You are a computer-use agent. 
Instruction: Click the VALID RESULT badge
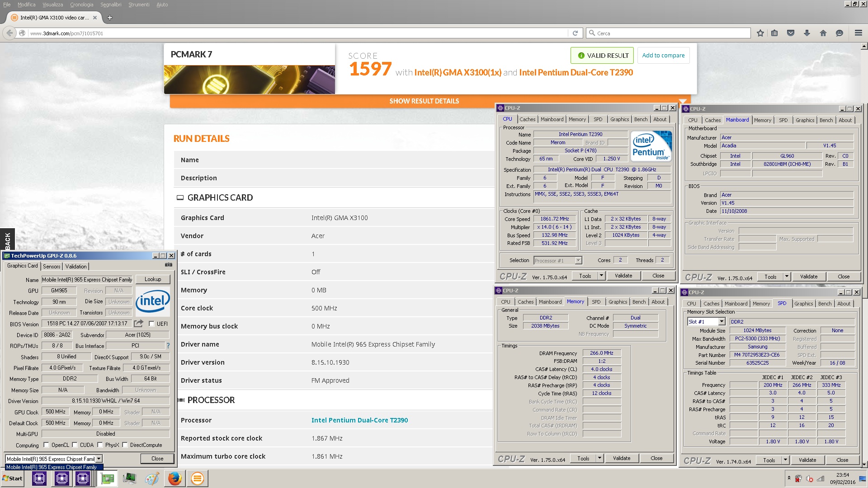(602, 55)
